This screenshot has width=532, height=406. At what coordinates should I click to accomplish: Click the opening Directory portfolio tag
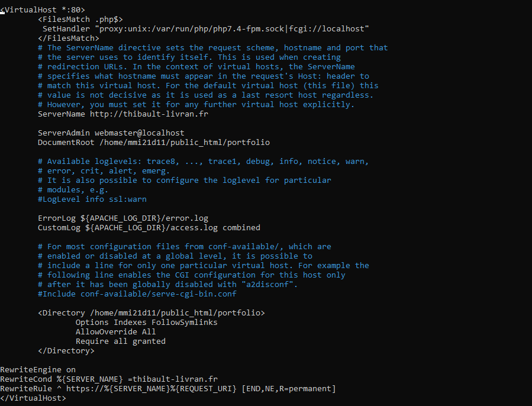(151, 313)
